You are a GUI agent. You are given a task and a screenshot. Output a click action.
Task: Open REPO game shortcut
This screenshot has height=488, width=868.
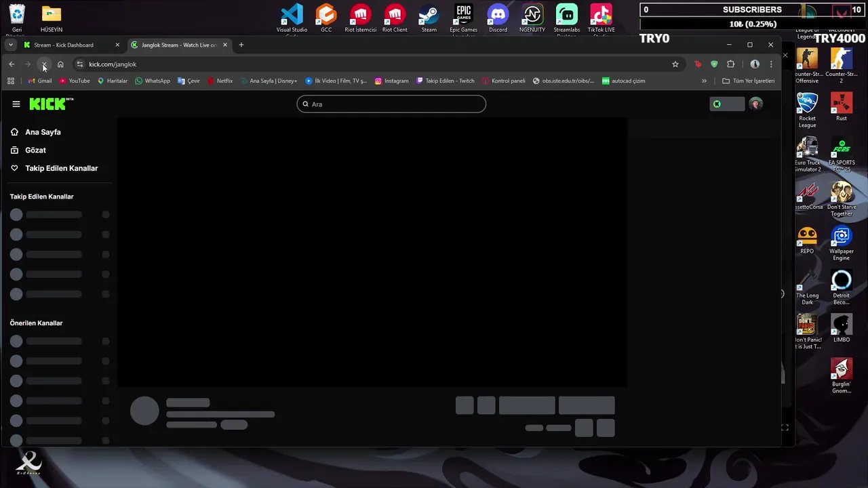point(807,240)
